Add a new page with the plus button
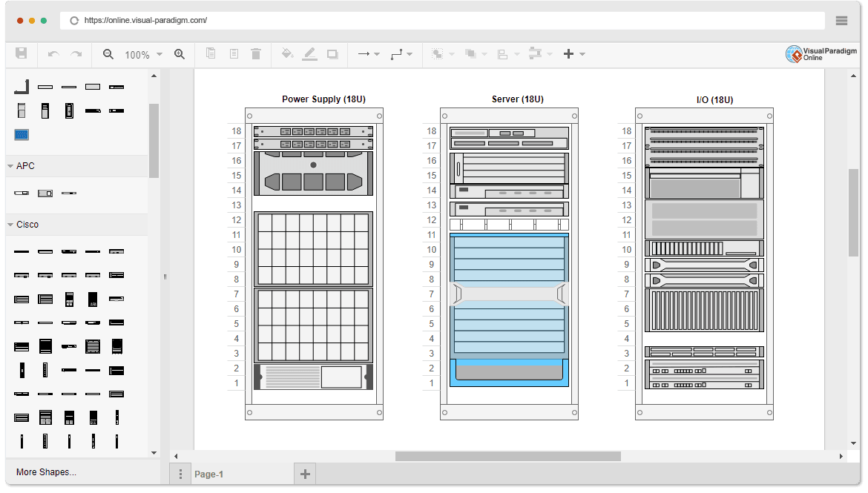Image resolution: width=868 pixels, height=493 pixels. [305, 473]
